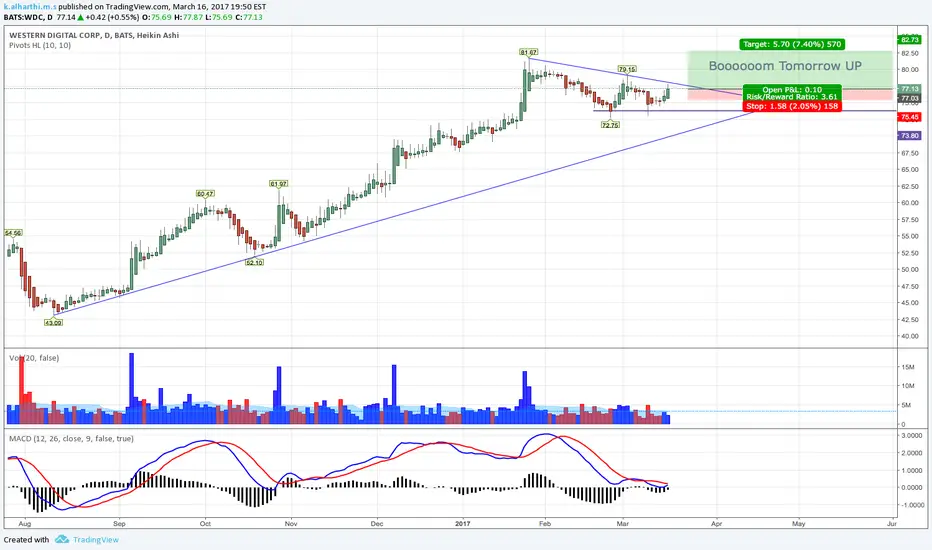Click the Apr label on time axis
The height and width of the screenshot is (550, 932).
717,524
